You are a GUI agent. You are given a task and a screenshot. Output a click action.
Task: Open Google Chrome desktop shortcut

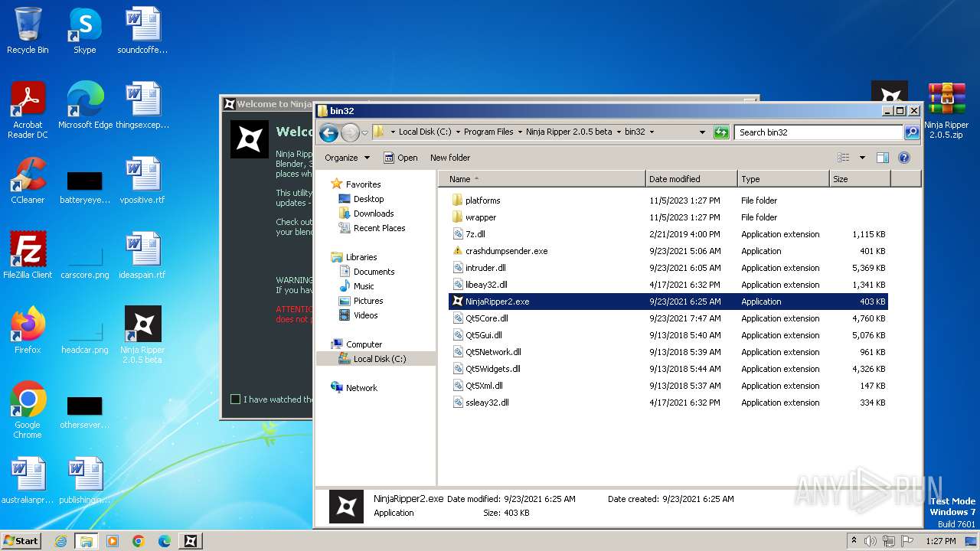click(x=28, y=410)
